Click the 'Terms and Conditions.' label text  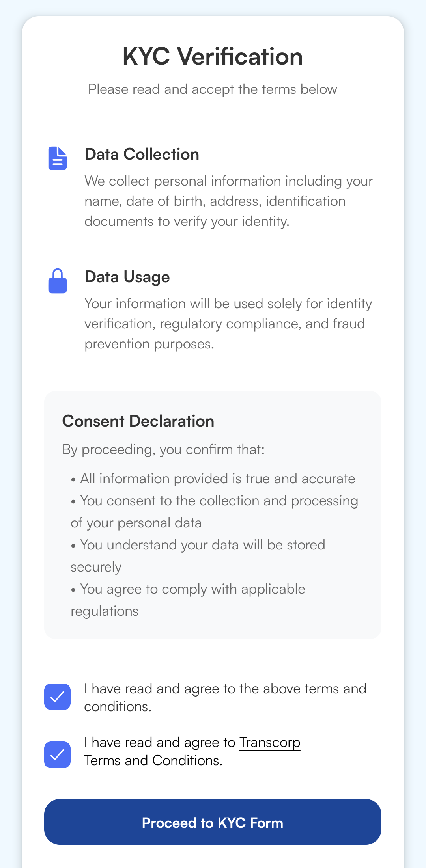153,760
